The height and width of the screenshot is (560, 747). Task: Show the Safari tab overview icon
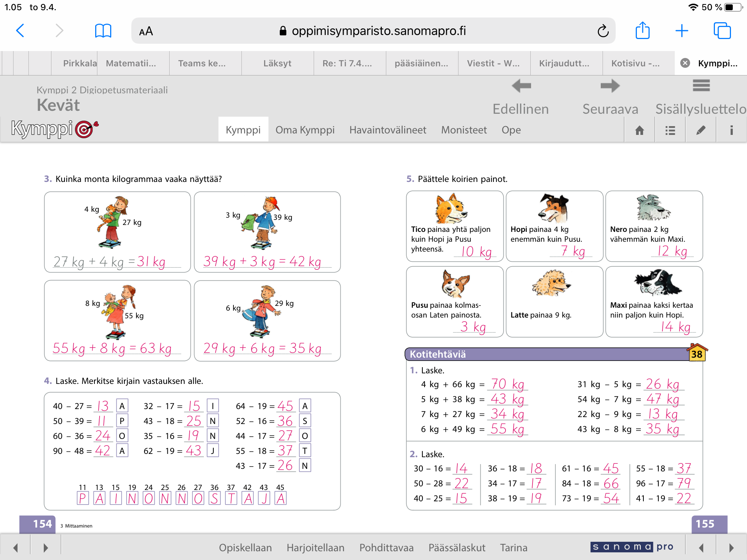tap(722, 31)
